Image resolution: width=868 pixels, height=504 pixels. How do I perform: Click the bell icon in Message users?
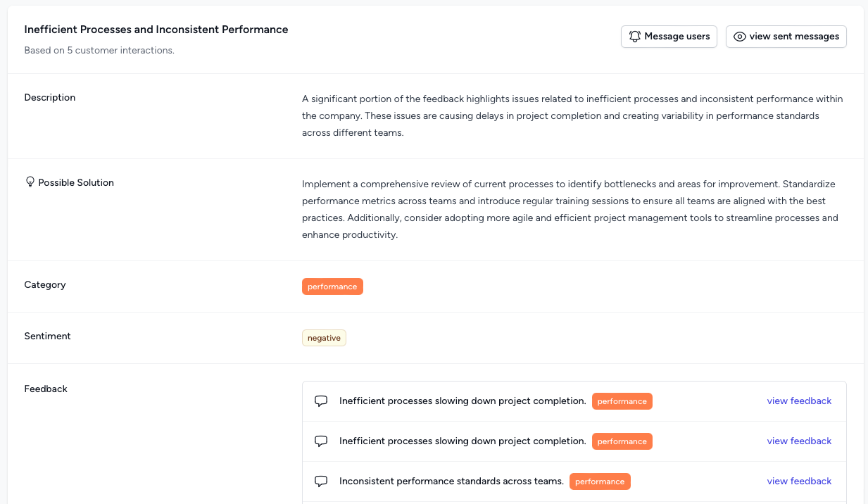[x=635, y=37]
